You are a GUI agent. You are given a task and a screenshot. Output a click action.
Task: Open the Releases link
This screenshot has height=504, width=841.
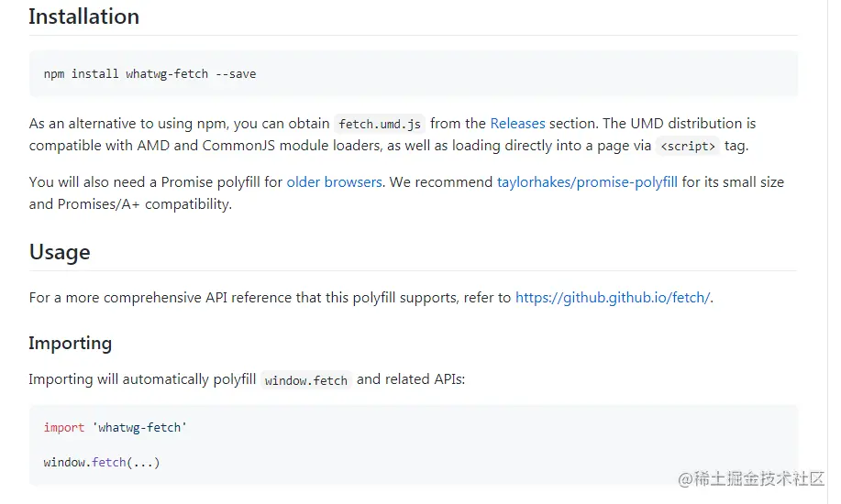517,123
